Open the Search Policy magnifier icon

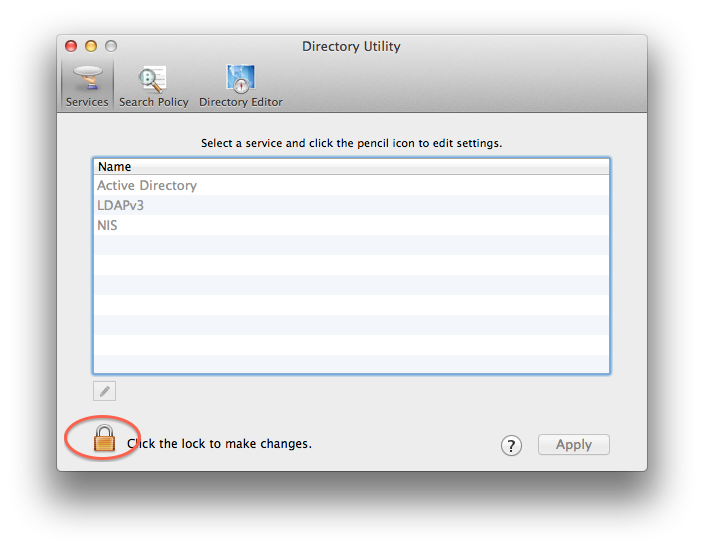153,78
